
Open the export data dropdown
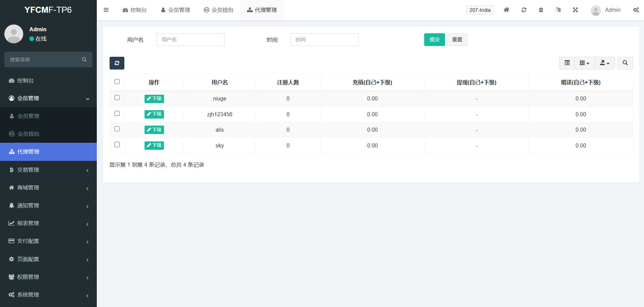(605, 63)
